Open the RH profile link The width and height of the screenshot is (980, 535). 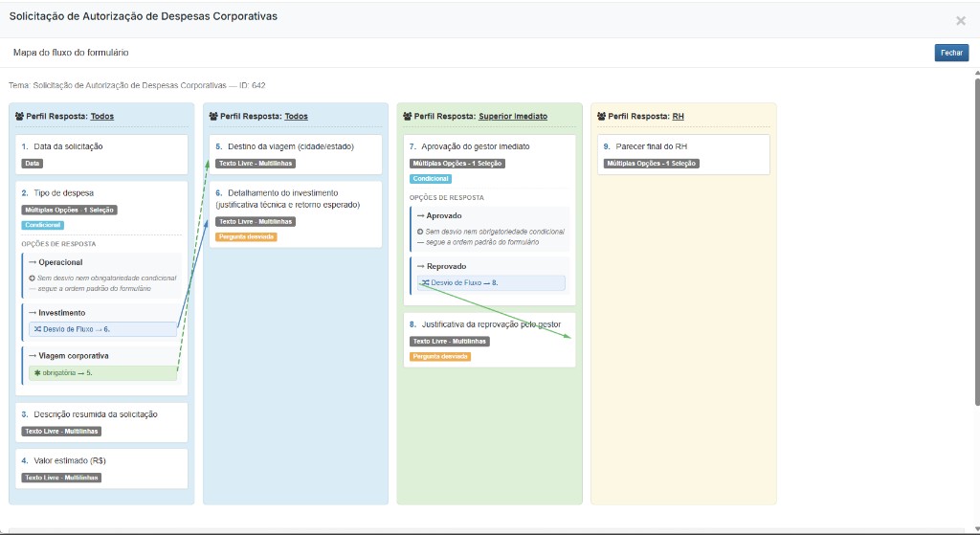pyautogui.click(x=679, y=116)
